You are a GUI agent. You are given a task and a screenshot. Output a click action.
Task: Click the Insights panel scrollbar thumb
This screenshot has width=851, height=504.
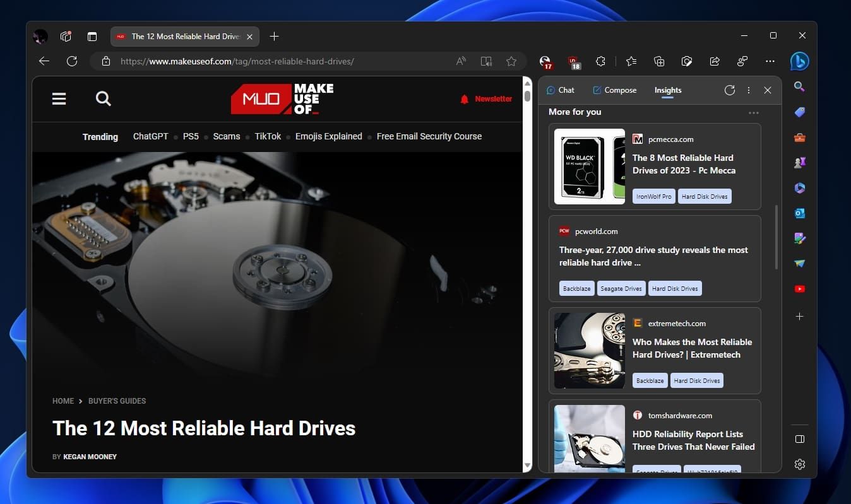[x=777, y=237]
